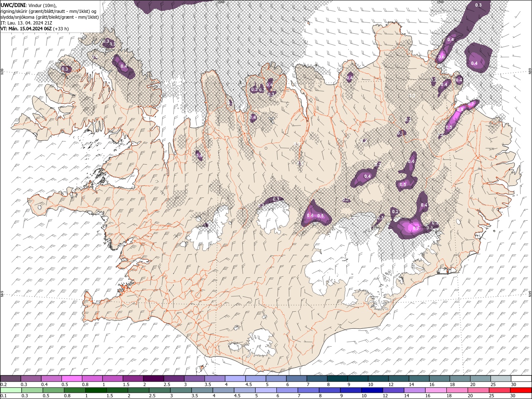This screenshot has height=399, width=532.
Task: Click the 'slydda/snjókoma' legend description line
Action: coord(49,17)
